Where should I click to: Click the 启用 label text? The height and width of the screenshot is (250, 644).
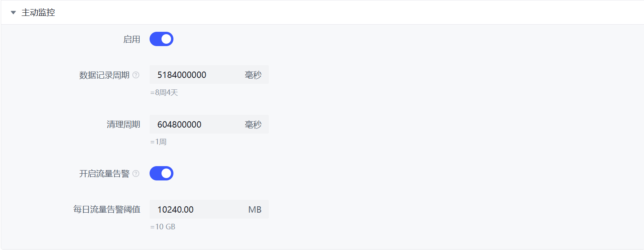click(x=132, y=39)
